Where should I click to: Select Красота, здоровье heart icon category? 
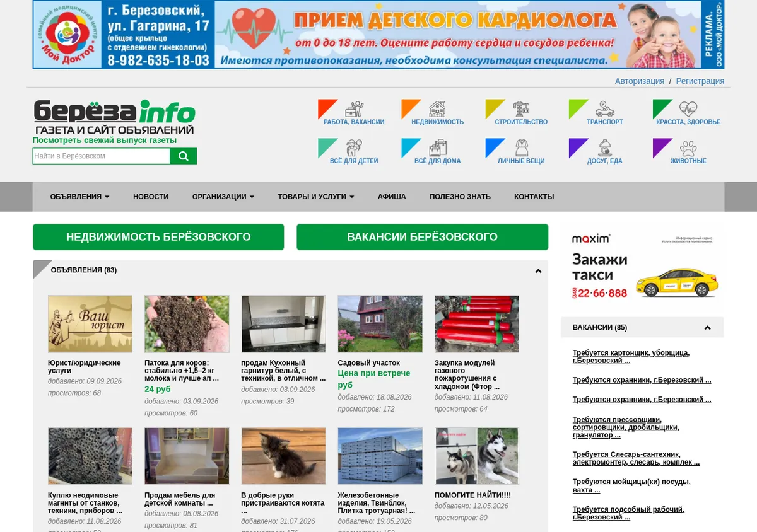pyautogui.click(x=688, y=109)
